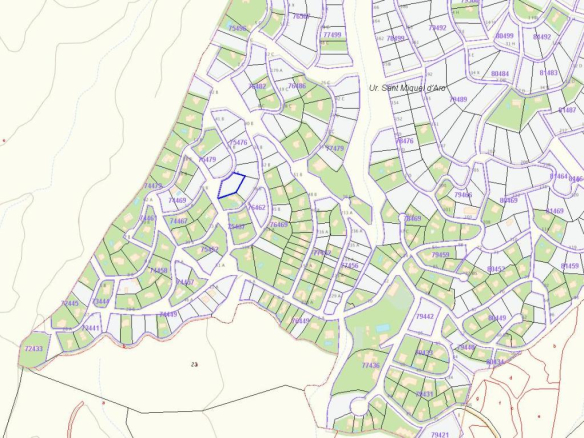Image resolution: width=584 pixels, height=438 pixels.
Task: Select block label 78469
Action: pyautogui.click(x=412, y=218)
